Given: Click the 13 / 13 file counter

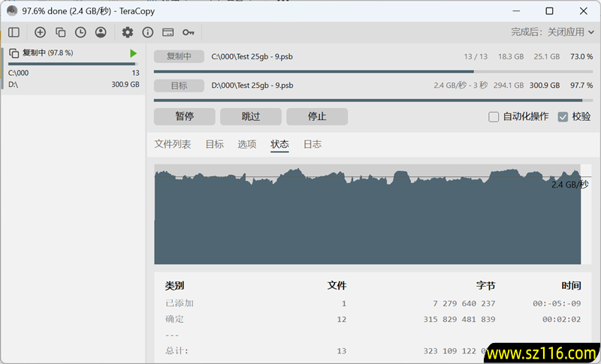Looking at the screenshot, I should pyautogui.click(x=476, y=56).
